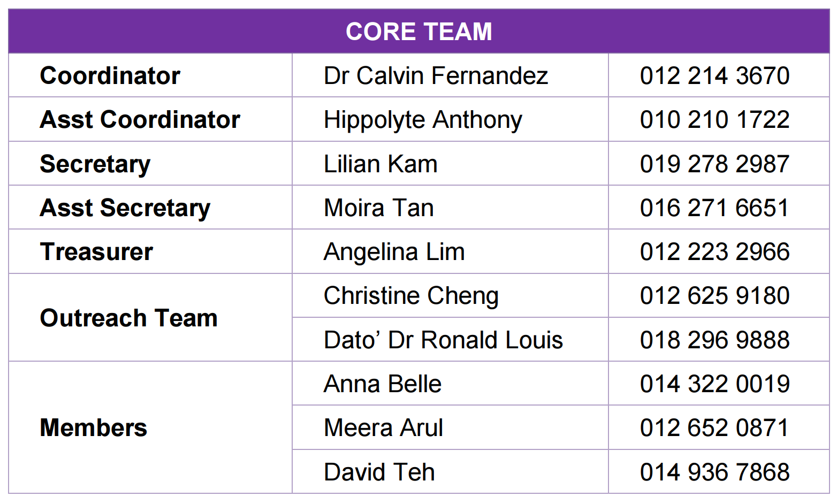The width and height of the screenshot is (837, 504).
Task: Click phone number 010 210 1722
Action: [x=714, y=119]
